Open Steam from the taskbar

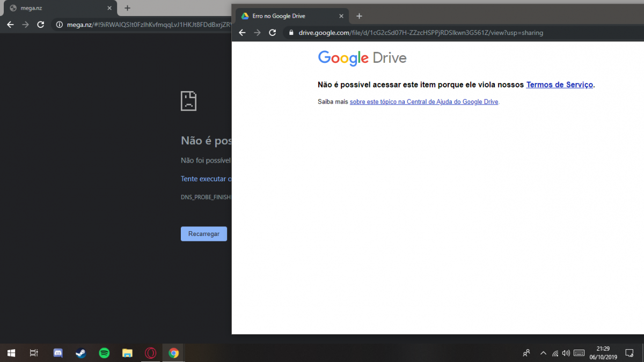[81, 353]
